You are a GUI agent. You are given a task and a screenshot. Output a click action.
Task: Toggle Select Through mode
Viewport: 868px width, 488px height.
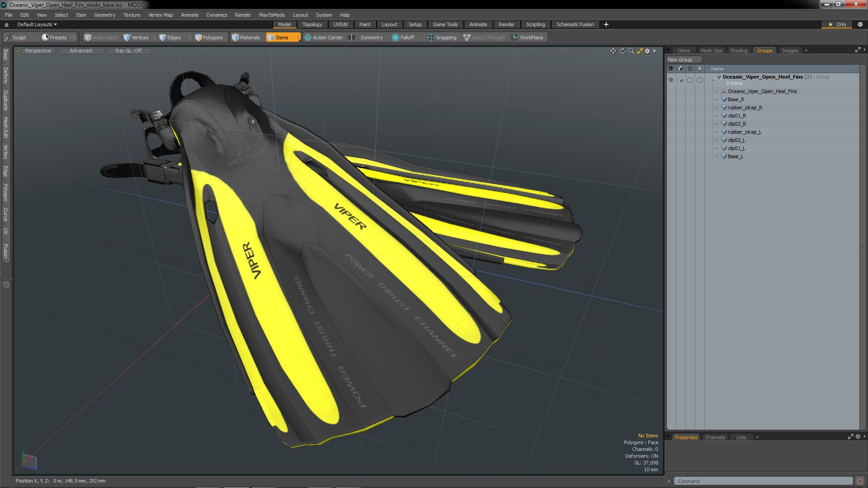tap(484, 38)
